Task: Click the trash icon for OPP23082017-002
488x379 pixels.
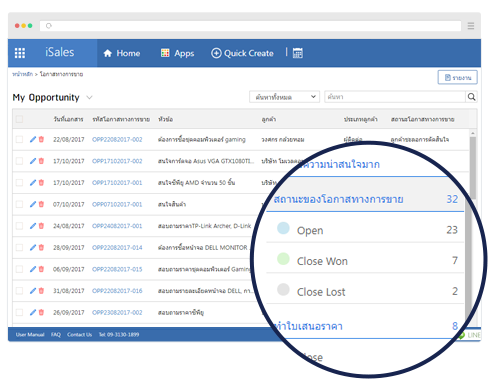Action: [x=41, y=312]
